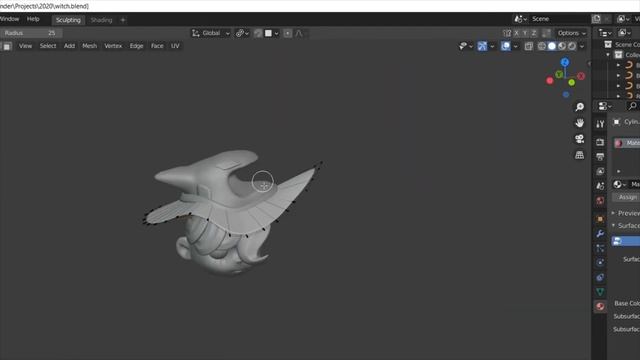The height and width of the screenshot is (360, 640).
Task: Collapse the Collection tree item
Action: tap(608, 55)
